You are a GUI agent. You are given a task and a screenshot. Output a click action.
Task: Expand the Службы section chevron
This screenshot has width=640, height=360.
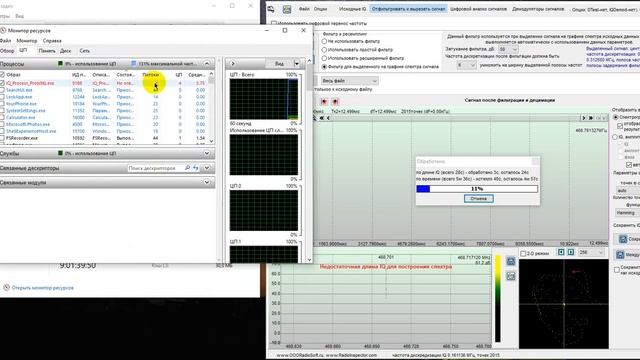click(207, 153)
